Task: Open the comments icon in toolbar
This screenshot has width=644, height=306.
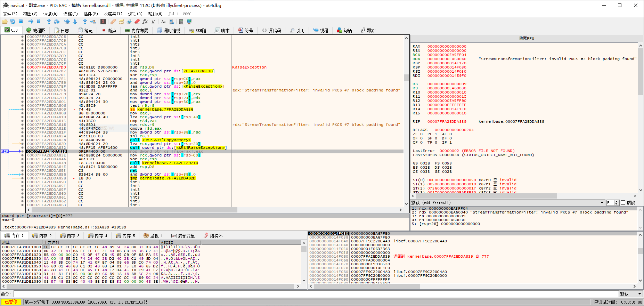Action: pos(121,22)
